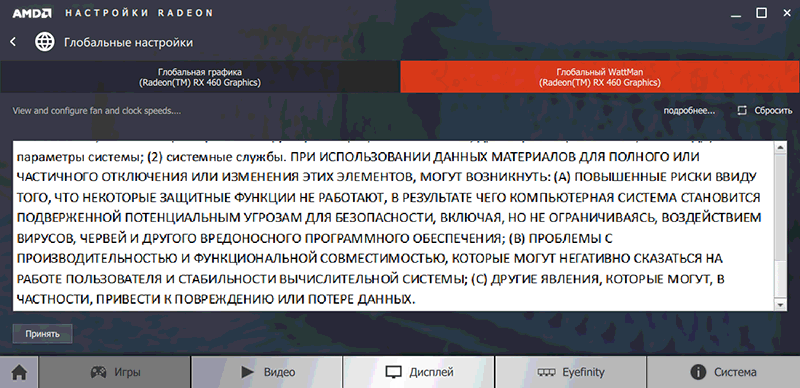This screenshot has height=388, width=800.
Task: Accept the agreement with Принять button
Action: click(x=43, y=334)
